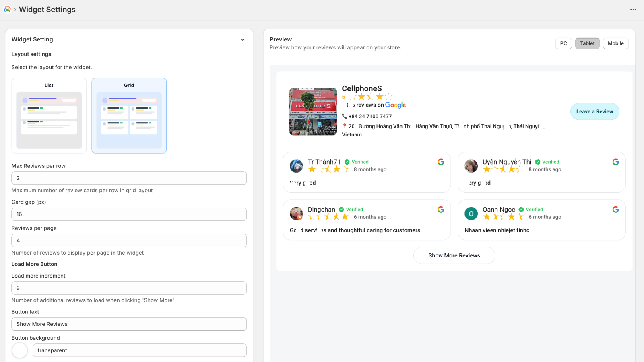
Task: Click the phone icon next to +84 24 7100 7477
Action: click(345, 116)
